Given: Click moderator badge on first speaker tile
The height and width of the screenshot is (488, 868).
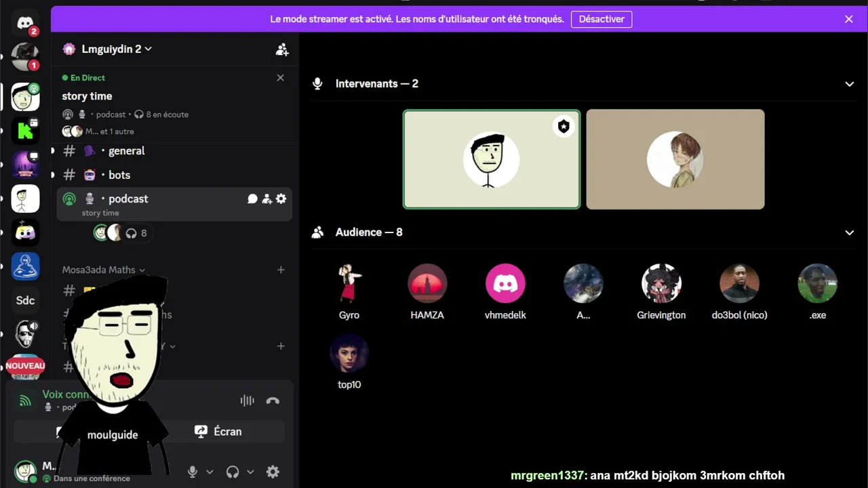Looking at the screenshot, I should [x=564, y=126].
